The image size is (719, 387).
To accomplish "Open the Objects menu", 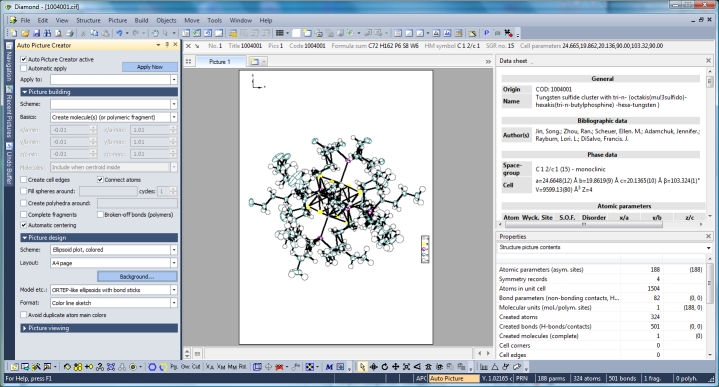I will click(x=166, y=20).
